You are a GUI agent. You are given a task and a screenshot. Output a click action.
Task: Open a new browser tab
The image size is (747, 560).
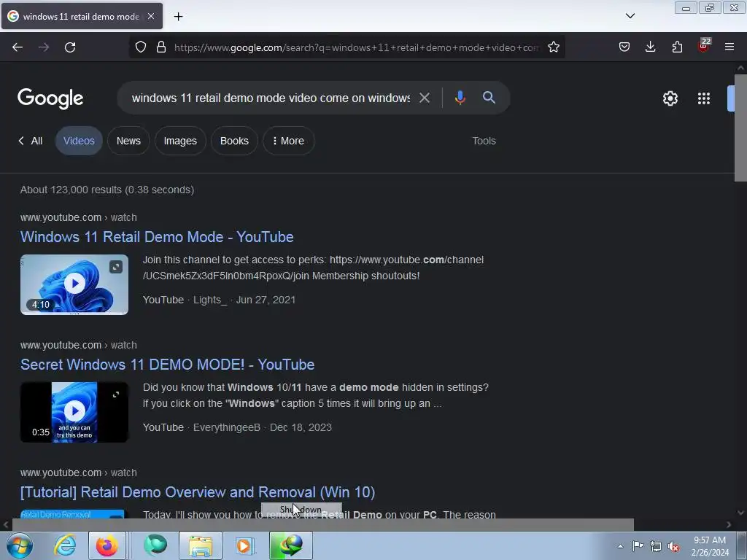(178, 17)
